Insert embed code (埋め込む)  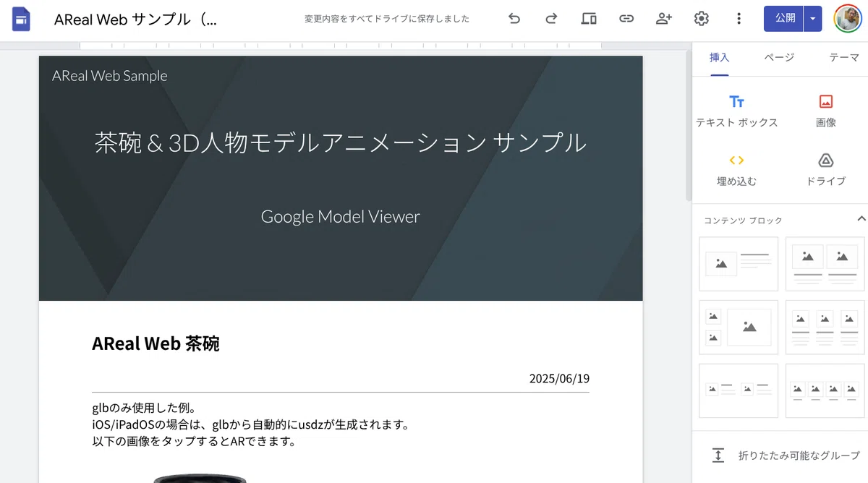tap(736, 170)
